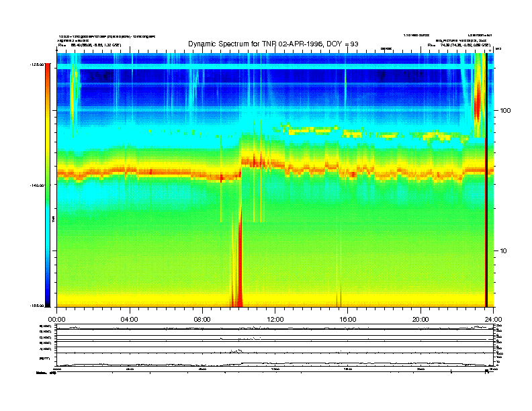Click the 'Re= 74.38' position text at top right

point(459,45)
